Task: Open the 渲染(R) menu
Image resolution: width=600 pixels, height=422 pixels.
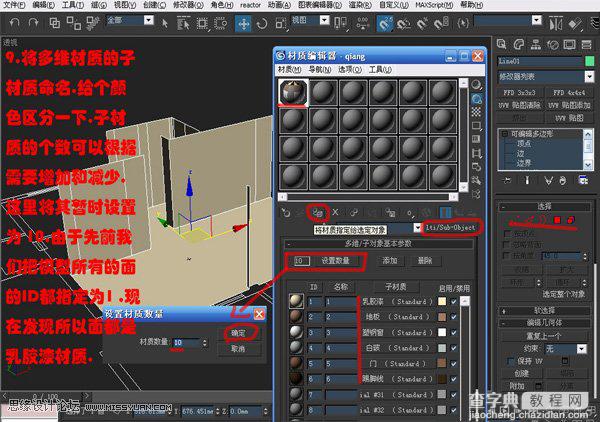Action: coord(360,5)
